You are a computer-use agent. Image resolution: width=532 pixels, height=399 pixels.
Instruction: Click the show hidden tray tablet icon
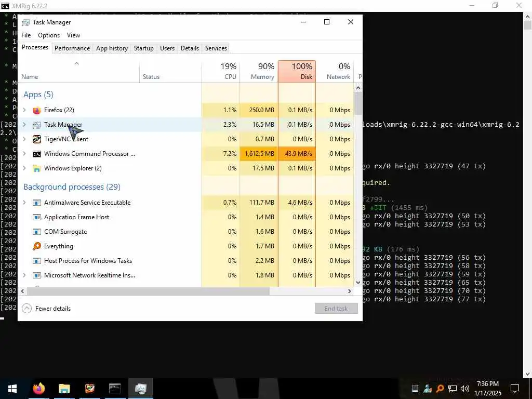pos(415,389)
